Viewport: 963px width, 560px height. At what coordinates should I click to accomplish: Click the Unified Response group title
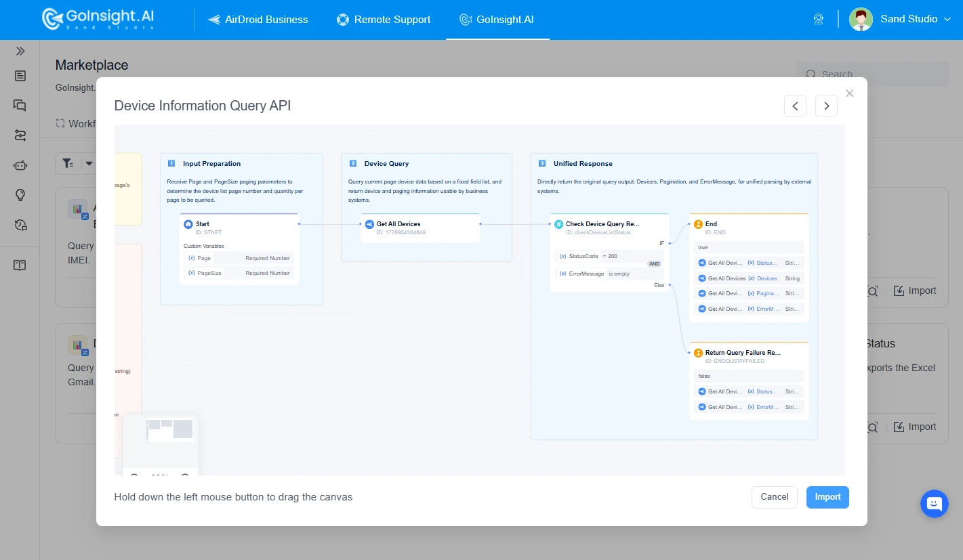583,164
